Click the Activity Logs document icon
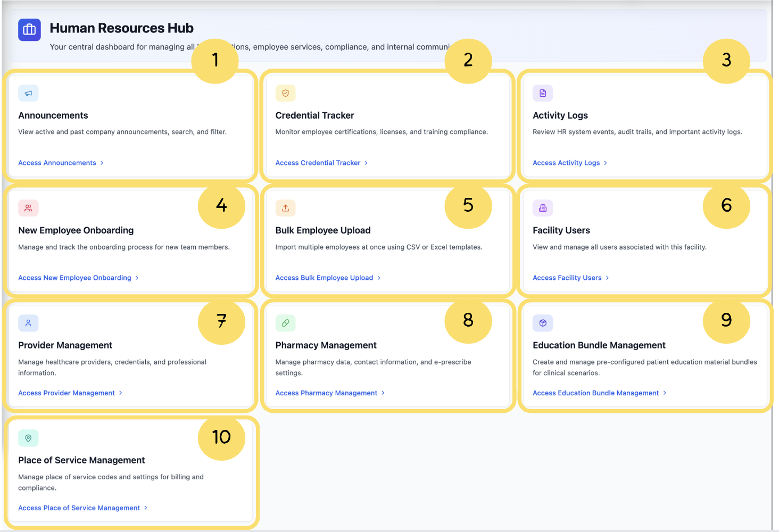The width and height of the screenshot is (779, 532). [x=542, y=93]
